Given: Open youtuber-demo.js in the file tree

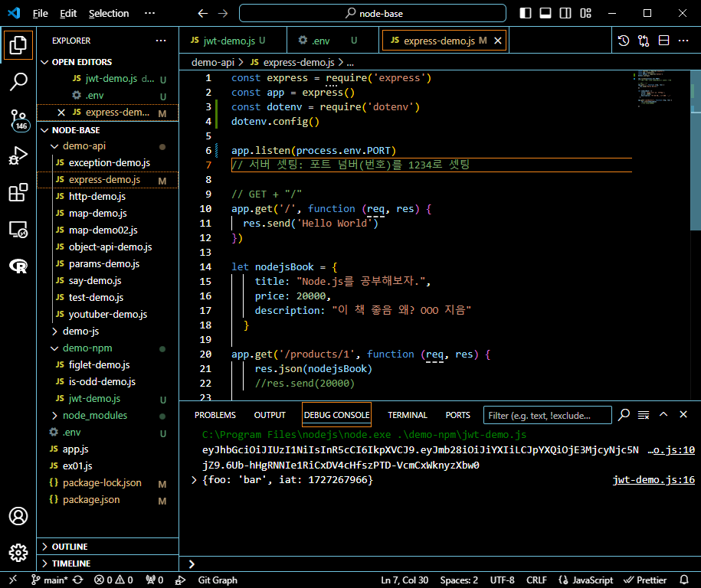Looking at the screenshot, I should click(x=107, y=315).
